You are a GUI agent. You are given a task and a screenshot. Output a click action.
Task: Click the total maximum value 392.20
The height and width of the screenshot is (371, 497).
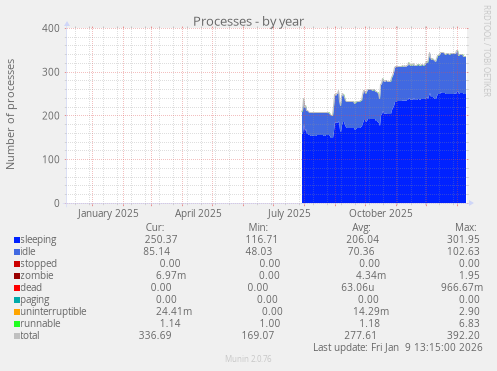(x=463, y=335)
